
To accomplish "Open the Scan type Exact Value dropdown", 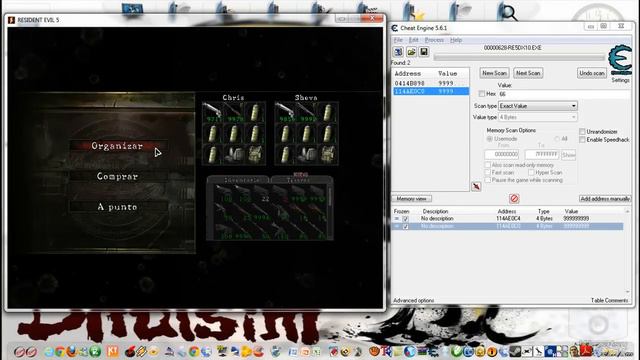I will (x=538, y=106).
